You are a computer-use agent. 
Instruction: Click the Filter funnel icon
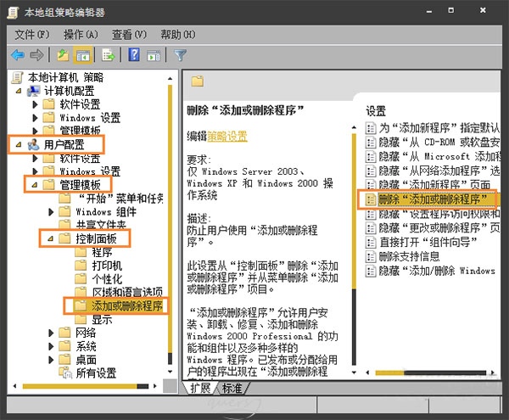pyautogui.click(x=180, y=55)
